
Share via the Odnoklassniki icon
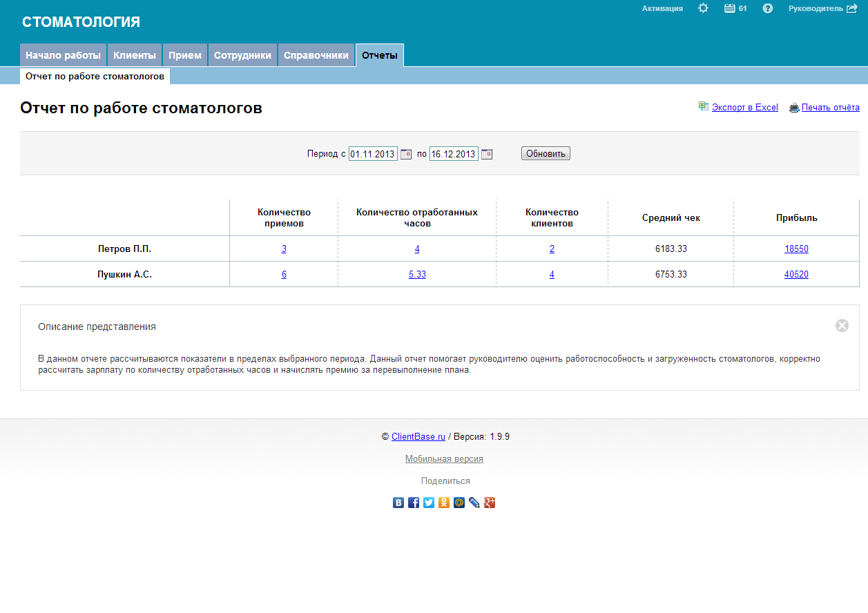(444, 503)
